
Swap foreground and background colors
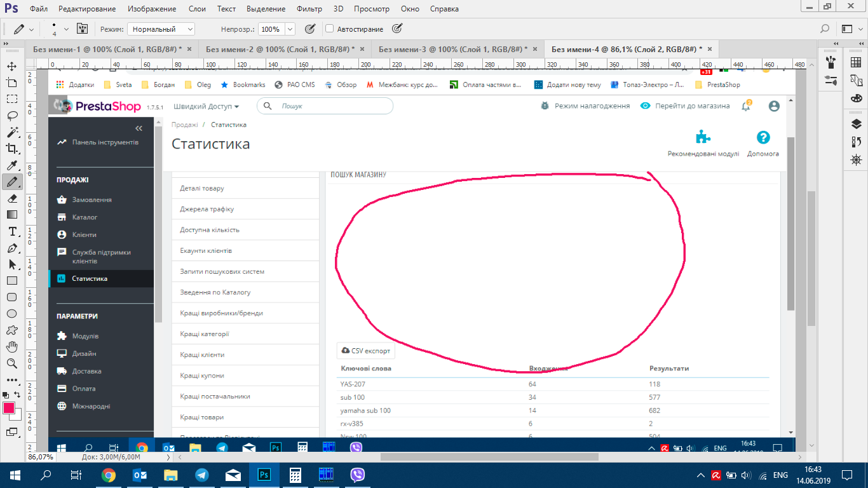point(18,395)
